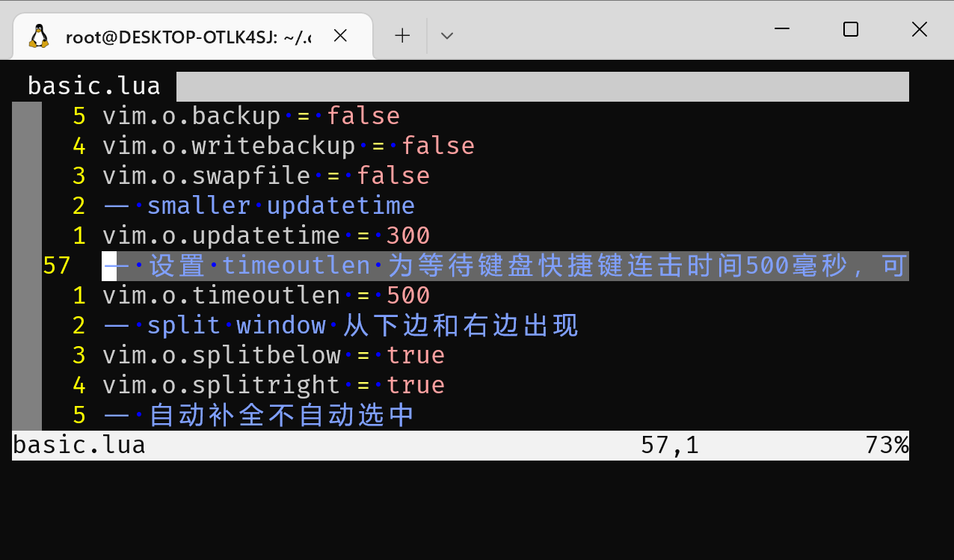Image resolution: width=954 pixels, height=560 pixels.
Task: Close the terminal window
Action: [x=919, y=29]
